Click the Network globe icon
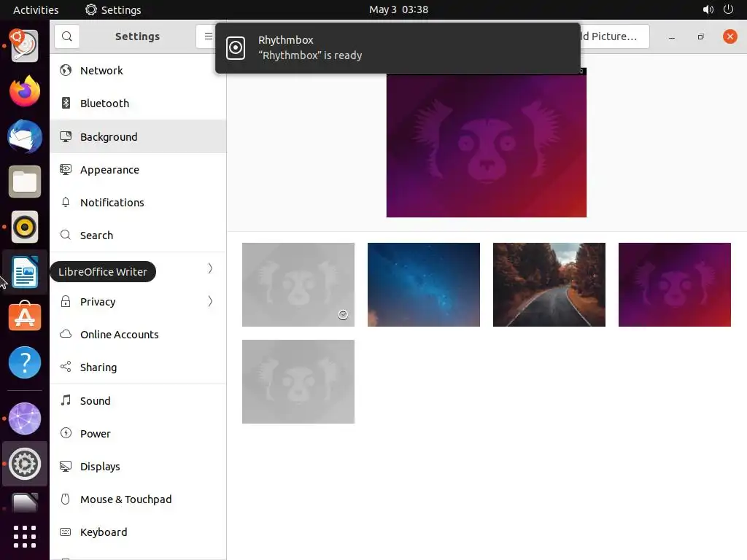The image size is (747, 560). click(66, 70)
